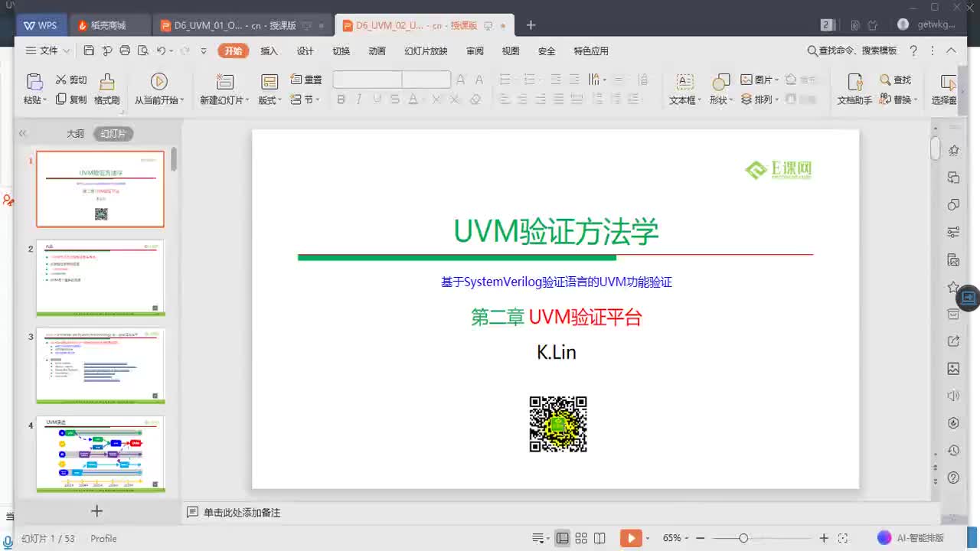Click the Print icon in quick toolbar
980x551 pixels.
point(125,51)
